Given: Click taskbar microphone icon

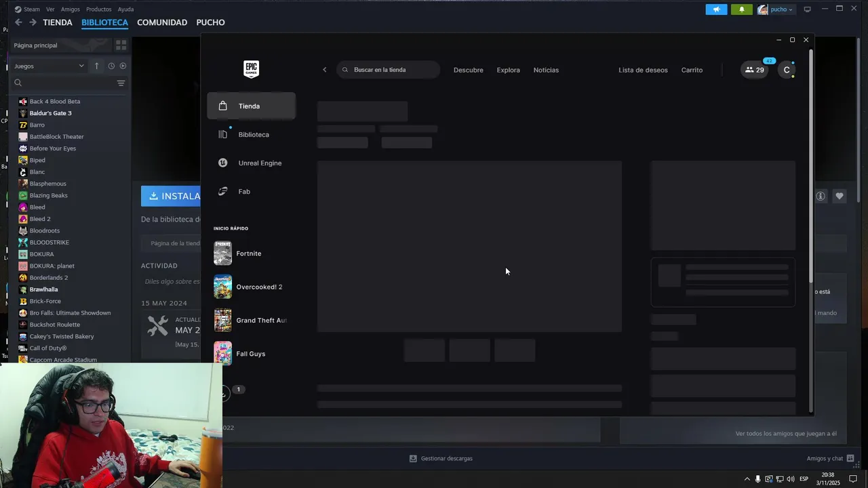Looking at the screenshot, I should 758,479.
